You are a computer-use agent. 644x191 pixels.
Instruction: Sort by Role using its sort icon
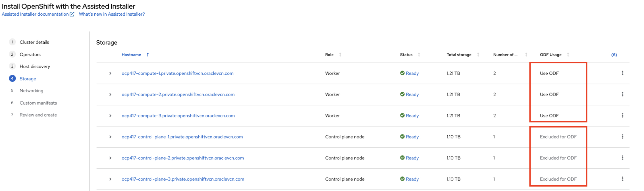tap(340, 55)
